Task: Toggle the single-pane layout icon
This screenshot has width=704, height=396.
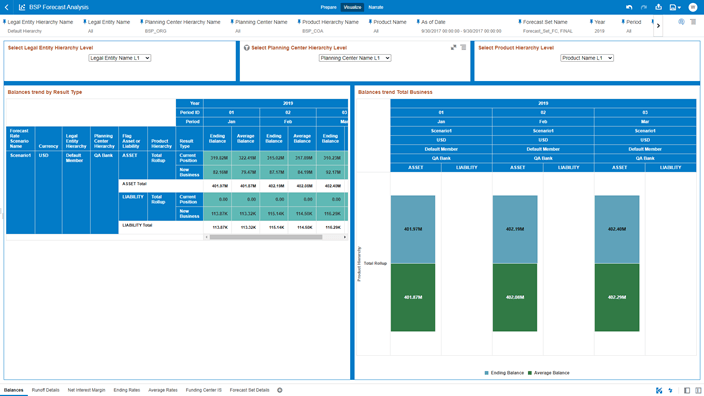Action: [687, 391]
